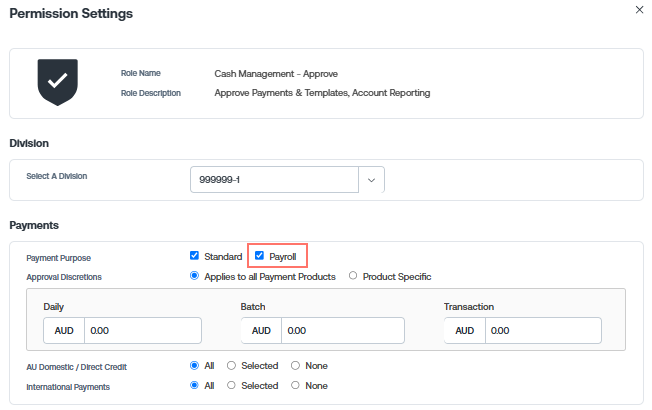Screen dimensions: 652x410
Task: Select All for AU Domestic / Direct Credit
Action: pos(194,366)
